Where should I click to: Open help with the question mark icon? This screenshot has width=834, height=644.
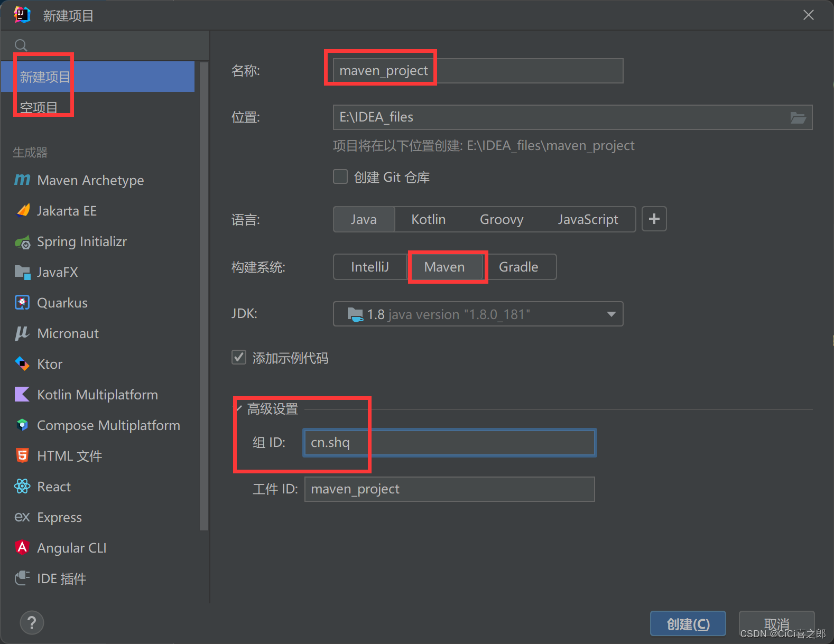coord(32,623)
